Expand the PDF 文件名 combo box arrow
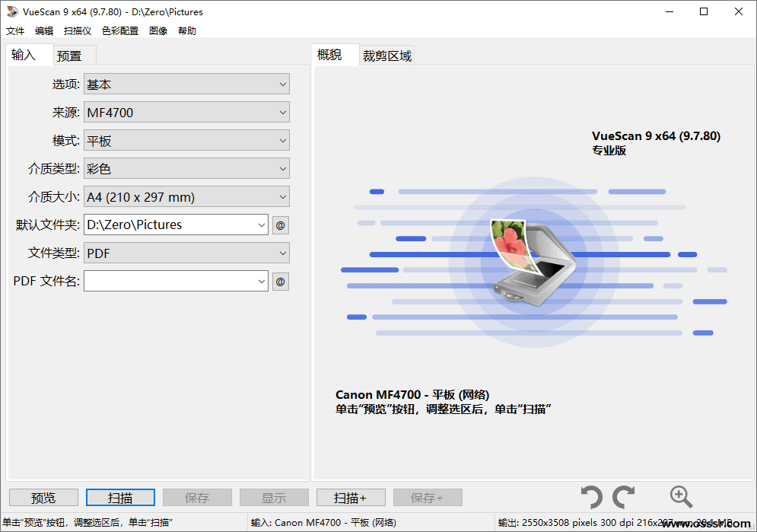Viewport: 757px width, 532px height. tap(261, 282)
